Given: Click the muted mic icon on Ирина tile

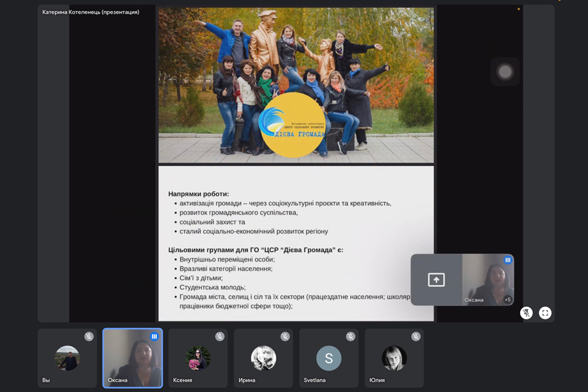Looking at the screenshot, I should 285,336.
